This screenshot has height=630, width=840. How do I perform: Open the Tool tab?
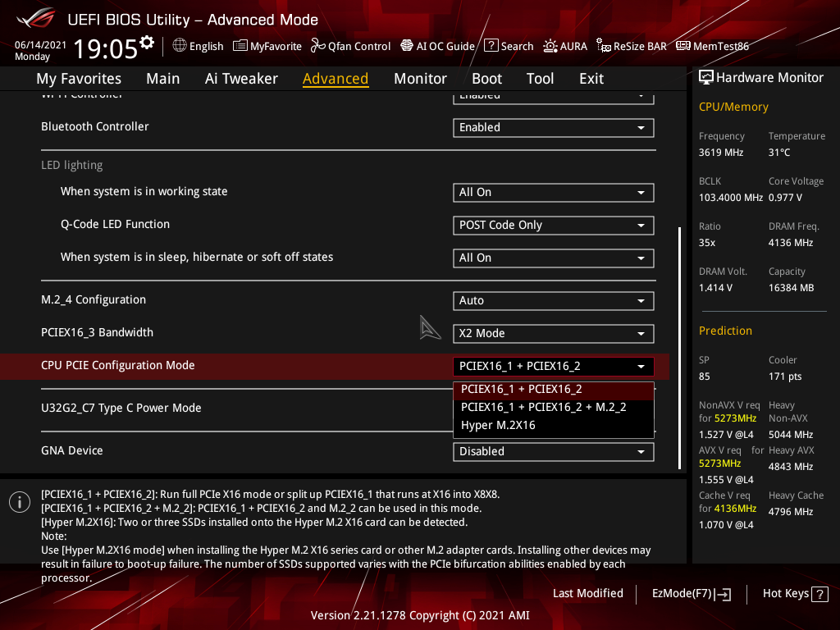point(540,79)
